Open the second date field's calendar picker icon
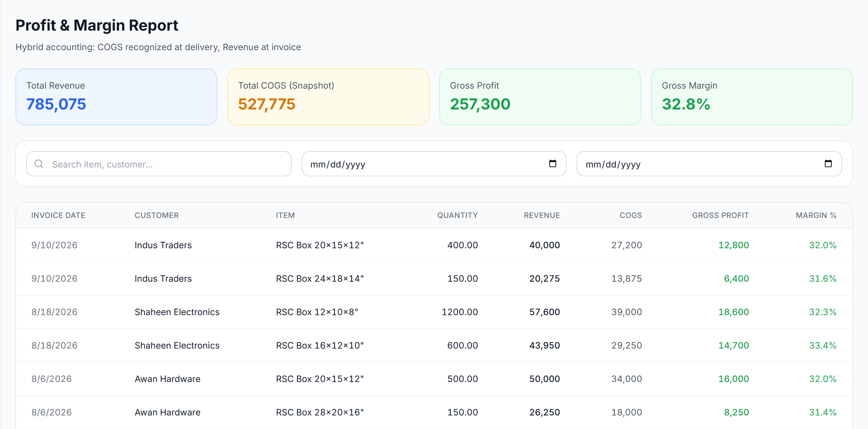Viewport: 868px width, 429px height. click(828, 164)
